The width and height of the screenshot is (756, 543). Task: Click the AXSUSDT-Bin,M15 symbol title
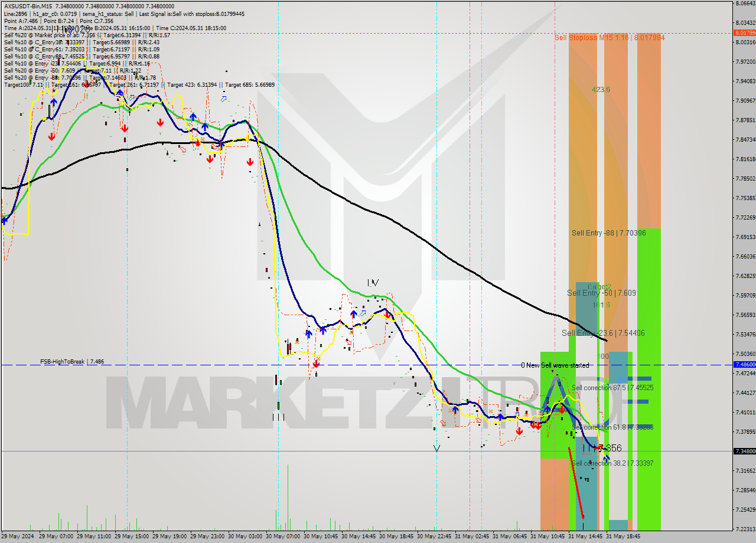tap(28, 5)
